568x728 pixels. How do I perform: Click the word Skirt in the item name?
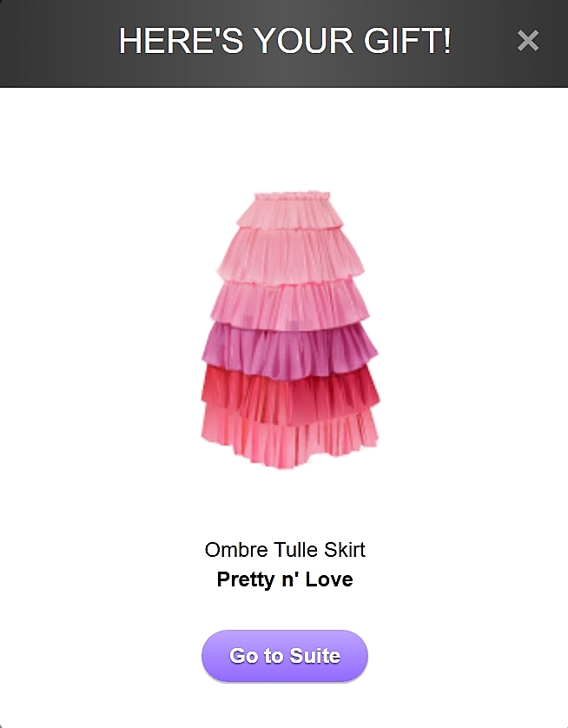[344, 550]
